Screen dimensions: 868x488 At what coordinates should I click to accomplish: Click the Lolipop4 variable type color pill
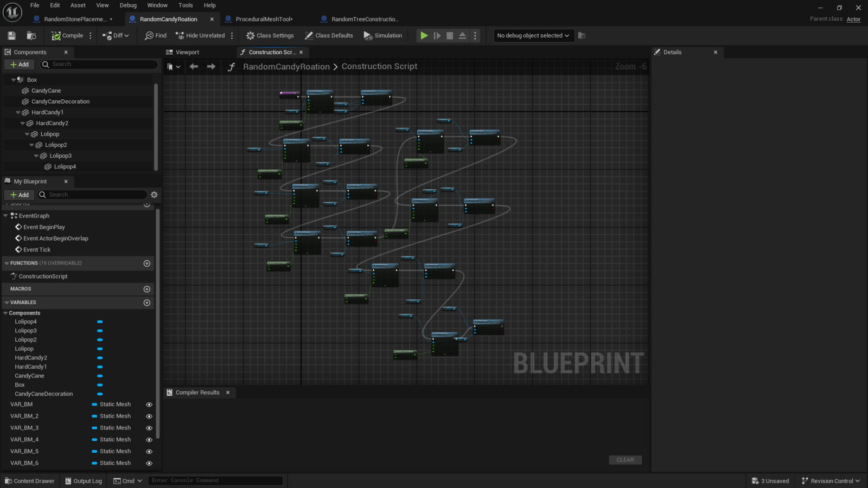coord(100,322)
